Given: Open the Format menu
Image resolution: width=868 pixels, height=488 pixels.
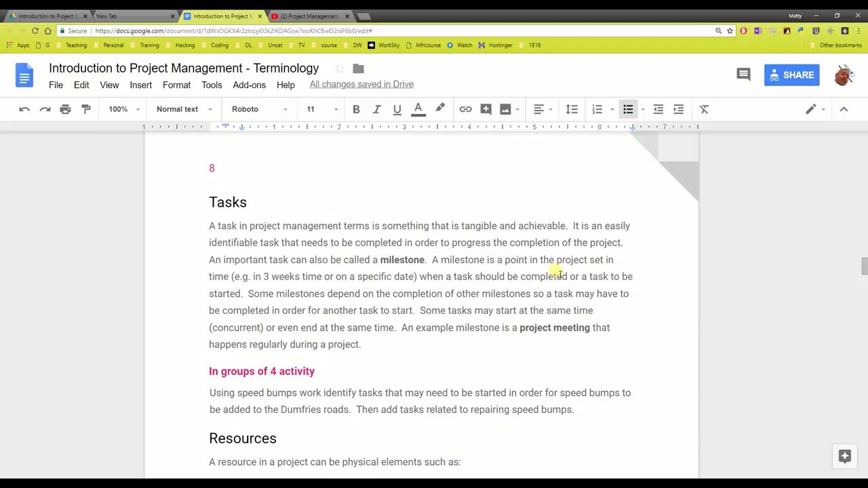Looking at the screenshot, I should [x=176, y=85].
